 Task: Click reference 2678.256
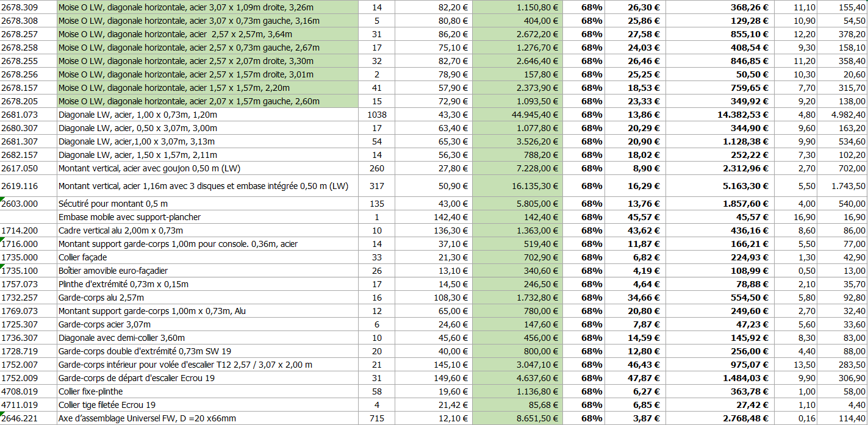(x=28, y=74)
